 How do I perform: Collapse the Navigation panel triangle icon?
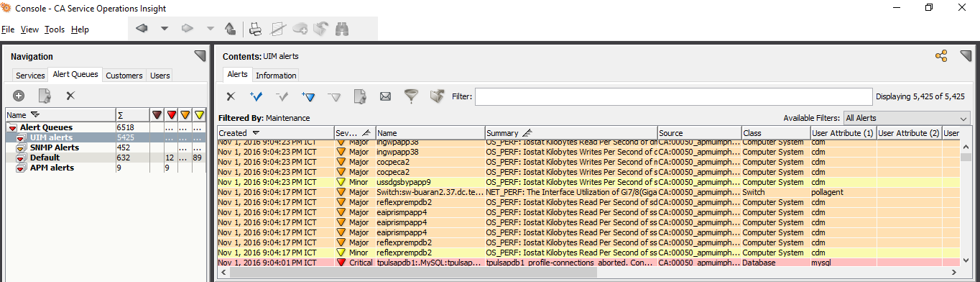[200, 55]
